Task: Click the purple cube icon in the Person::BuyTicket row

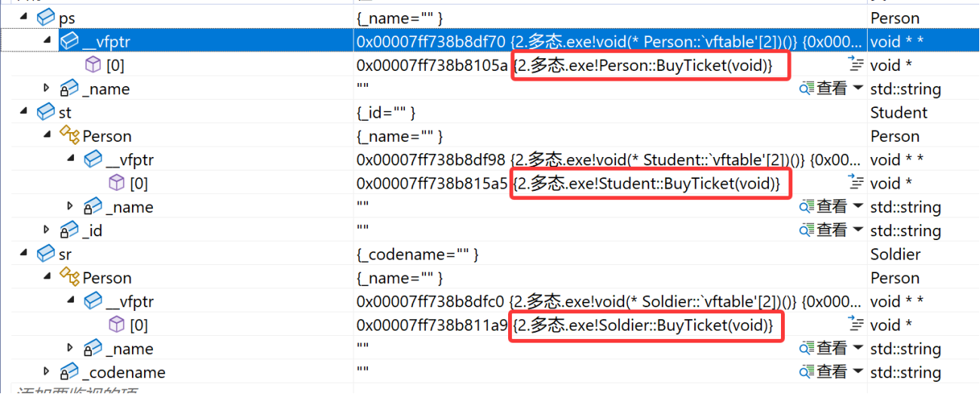Action: tap(93, 65)
